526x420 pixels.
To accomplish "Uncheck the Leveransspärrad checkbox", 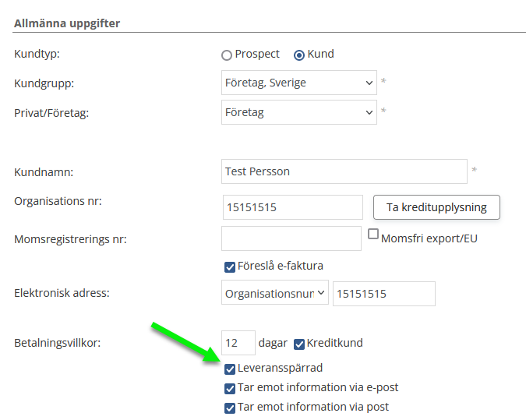I will tap(230, 369).
